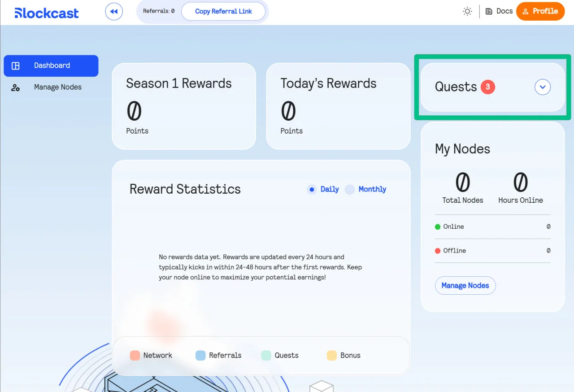Viewport: 574px width, 392px height.
Task: Click the Network legend color swatch
Action: pyautogui.click(x=135, y=356)
